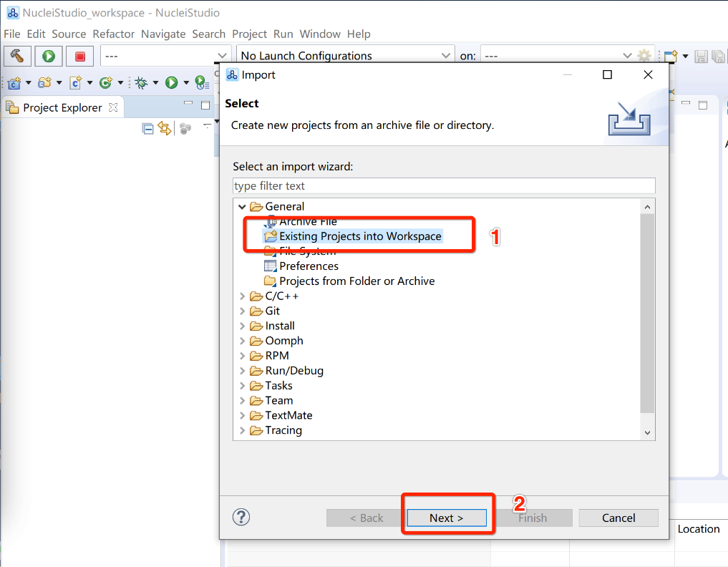This screenshot has height=567, width=728.
Task: Select the Tracing folder in the tree
Action: (276, 430)
